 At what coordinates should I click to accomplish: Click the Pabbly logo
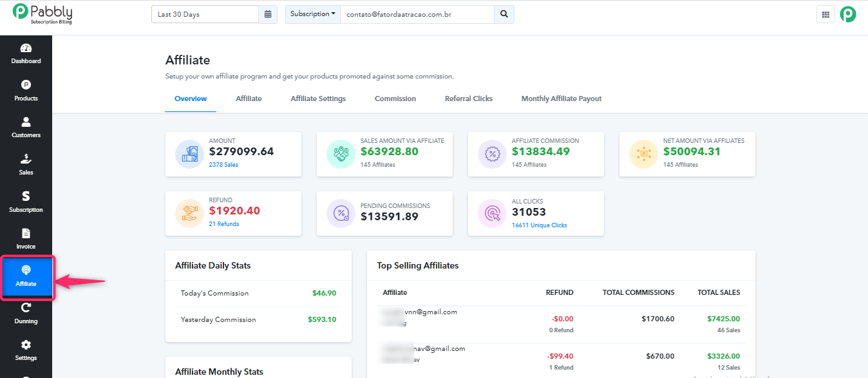coord(42,14)
